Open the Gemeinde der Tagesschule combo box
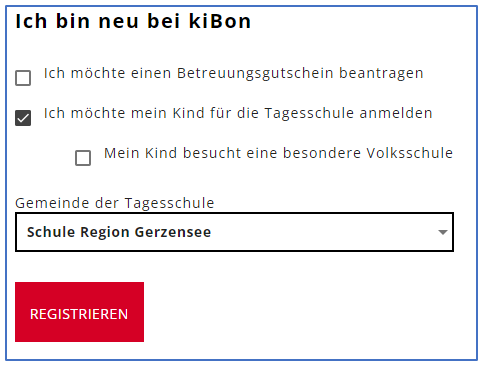483x365 pixels. [x=234, y=232]
